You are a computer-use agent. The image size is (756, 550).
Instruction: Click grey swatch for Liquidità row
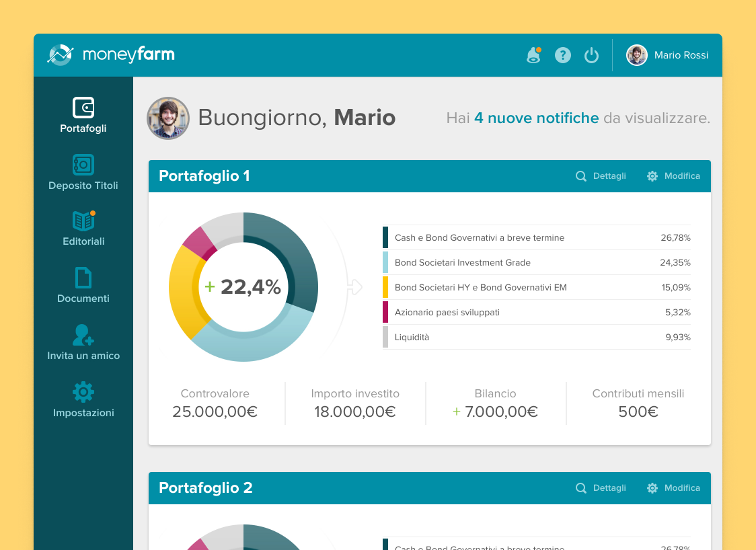[385, 337]
